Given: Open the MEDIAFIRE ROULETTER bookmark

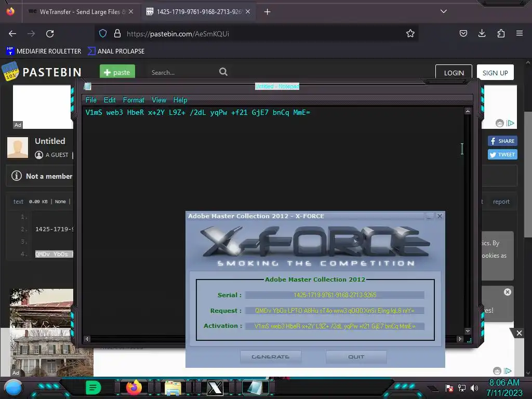Looking at the screenshot, I should pos(44,51).
